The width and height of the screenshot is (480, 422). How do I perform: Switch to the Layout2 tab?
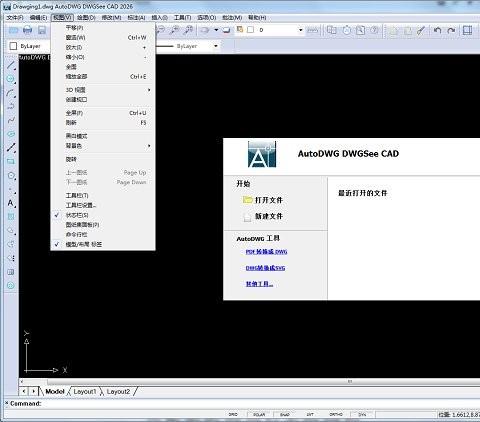coord(118,391)
